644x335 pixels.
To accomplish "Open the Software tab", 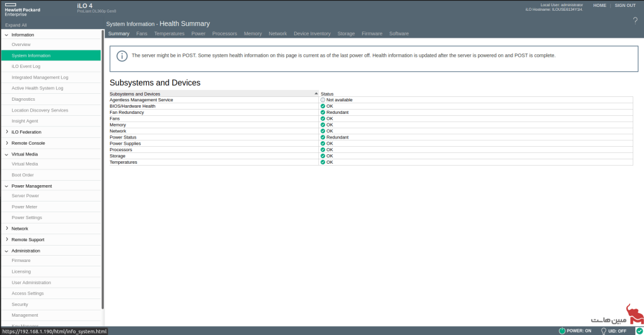I will point(399,34).
